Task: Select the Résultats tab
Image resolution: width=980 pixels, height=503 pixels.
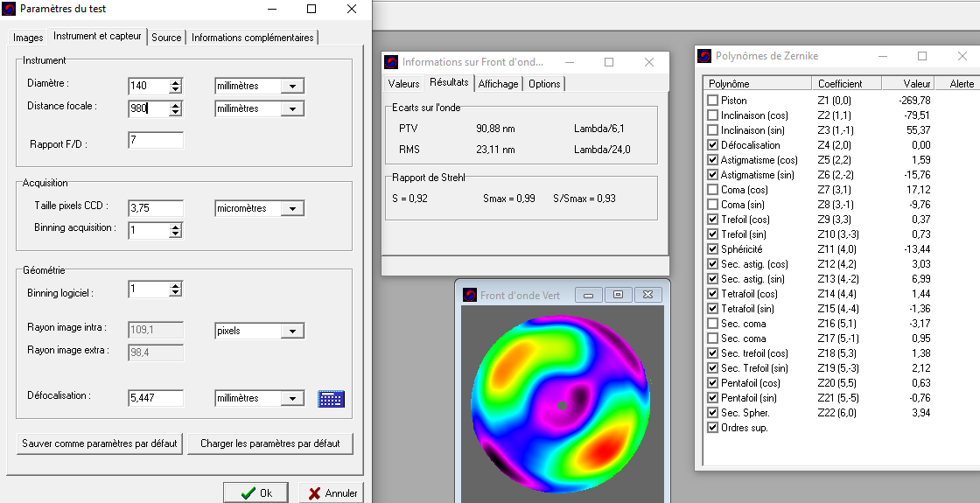Action: coord(449,82)
